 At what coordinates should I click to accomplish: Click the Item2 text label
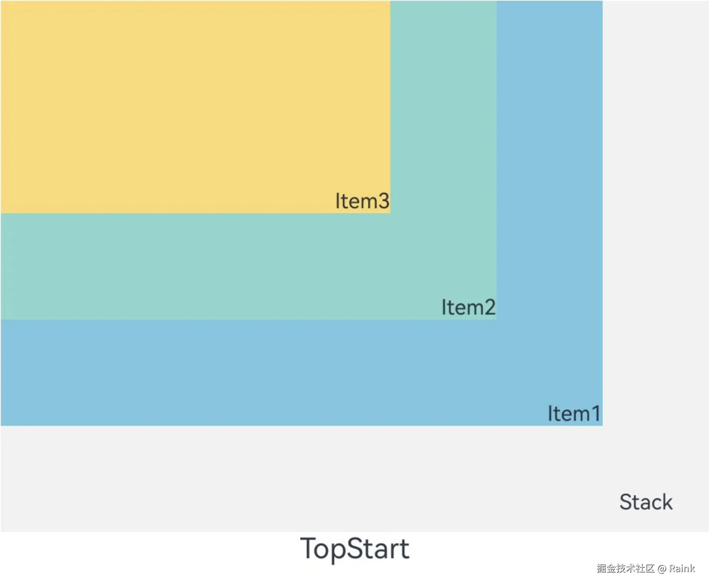click(468, 307)
